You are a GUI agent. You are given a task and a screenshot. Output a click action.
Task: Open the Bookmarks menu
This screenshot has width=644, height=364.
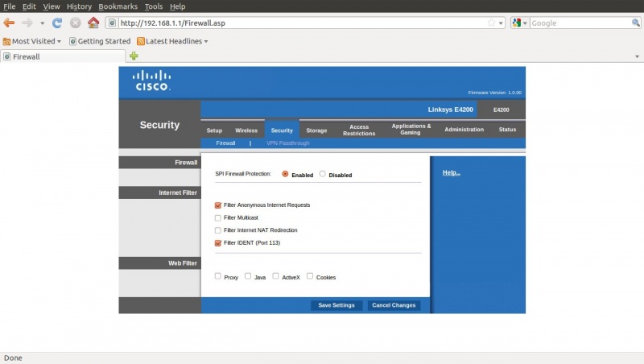coord(118,6)
